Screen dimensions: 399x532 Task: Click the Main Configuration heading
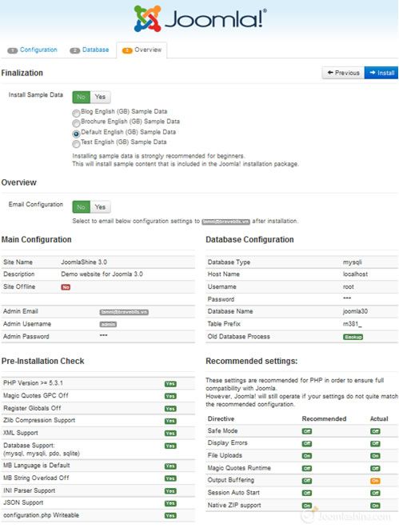click(36, 239)
